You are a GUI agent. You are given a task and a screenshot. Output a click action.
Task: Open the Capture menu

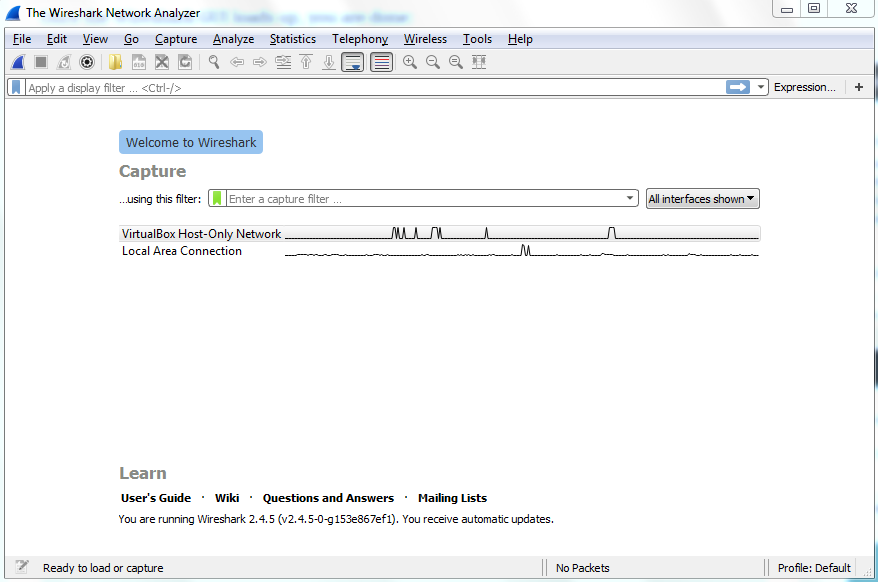pos(176,39)
